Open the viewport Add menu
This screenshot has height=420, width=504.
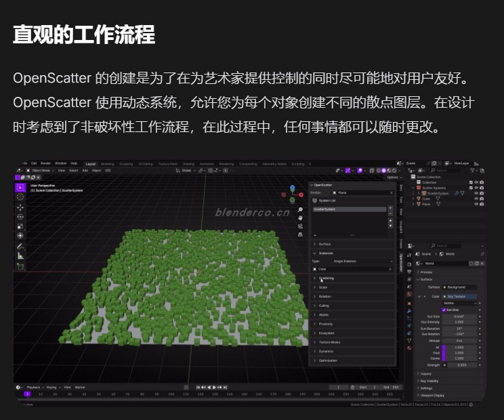pos(85,171)
